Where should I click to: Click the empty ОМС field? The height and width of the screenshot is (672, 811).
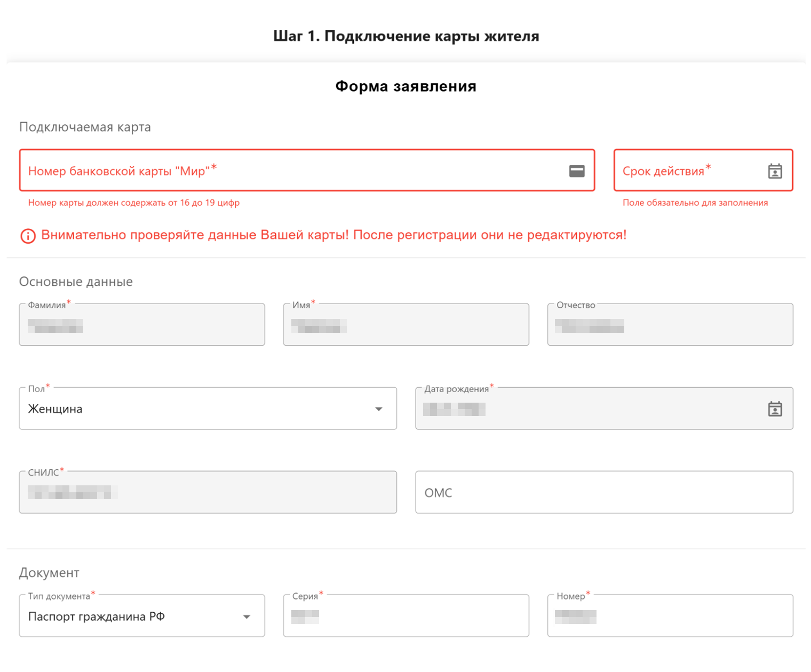(x=604, y=492)
